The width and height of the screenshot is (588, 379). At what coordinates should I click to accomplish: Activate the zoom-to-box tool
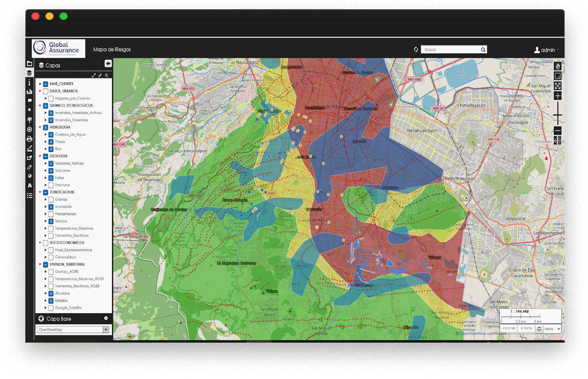click(558, 76)
